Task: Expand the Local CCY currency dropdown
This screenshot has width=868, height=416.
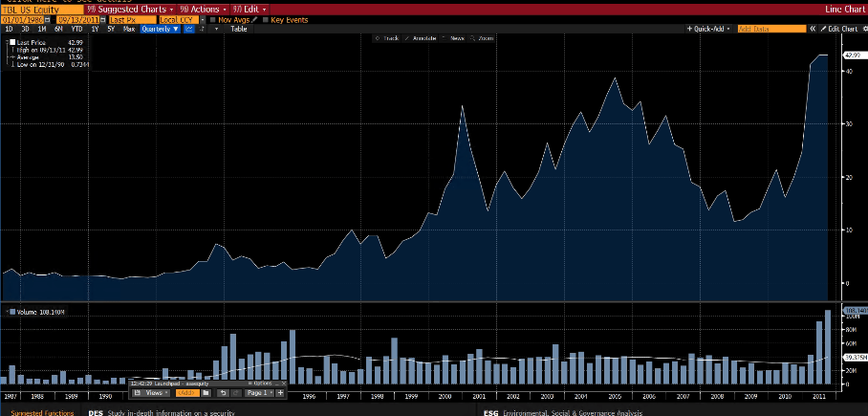Action: 180,19
